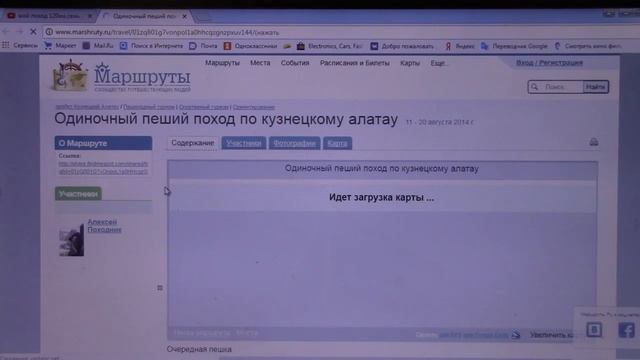The width and height of the screenshot is (640, 360).
Task: View site info icon in address bar
Action: 49,32
